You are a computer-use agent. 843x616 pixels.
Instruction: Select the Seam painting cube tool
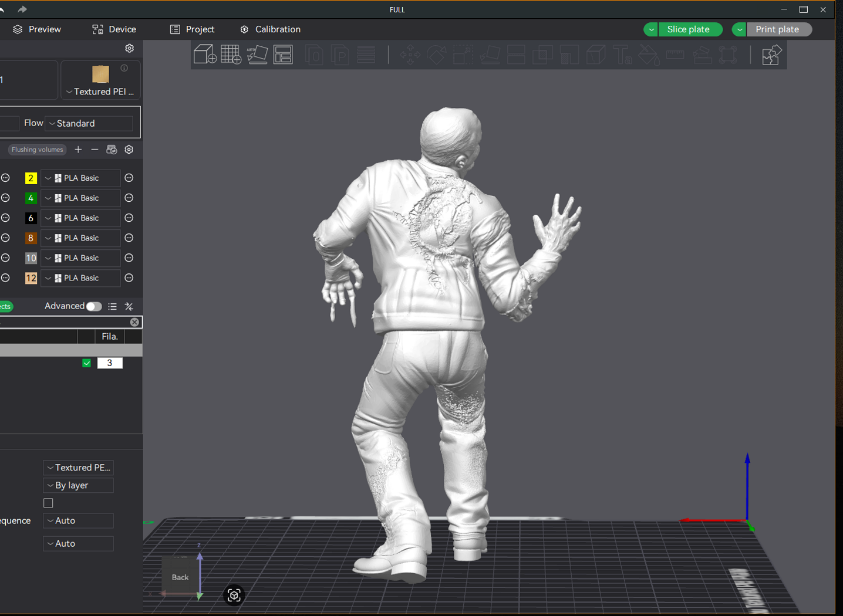click(x=596, y=55)
